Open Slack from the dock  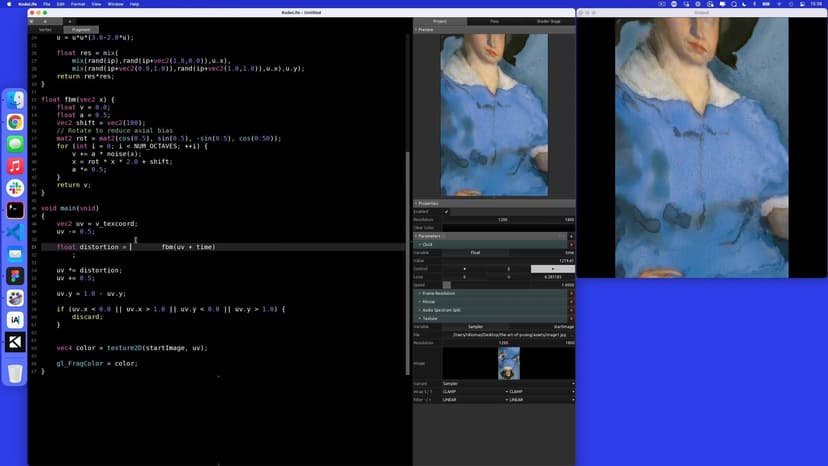pyautogui.click(x=15, y=188)
